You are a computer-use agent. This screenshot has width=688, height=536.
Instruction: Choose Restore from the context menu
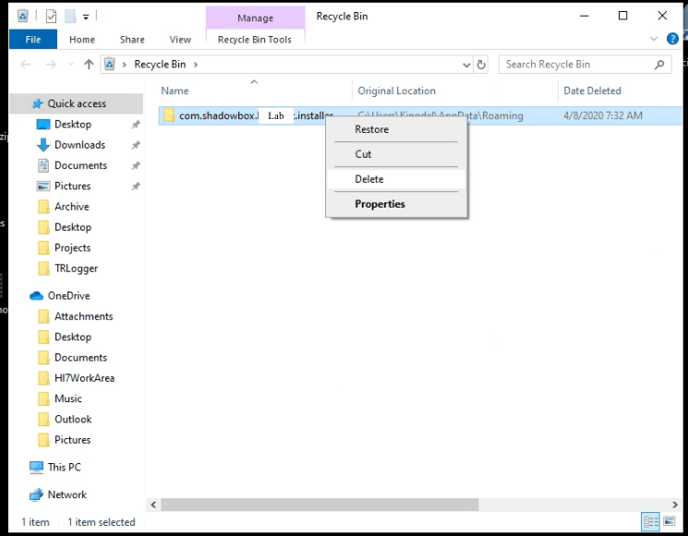(x=371, y=129)
